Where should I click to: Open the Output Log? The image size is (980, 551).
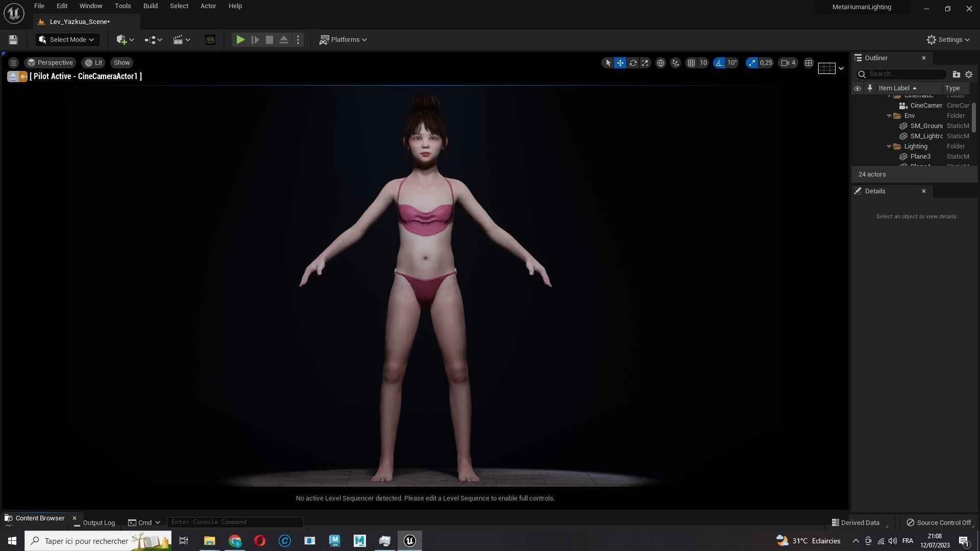[94, 523]
